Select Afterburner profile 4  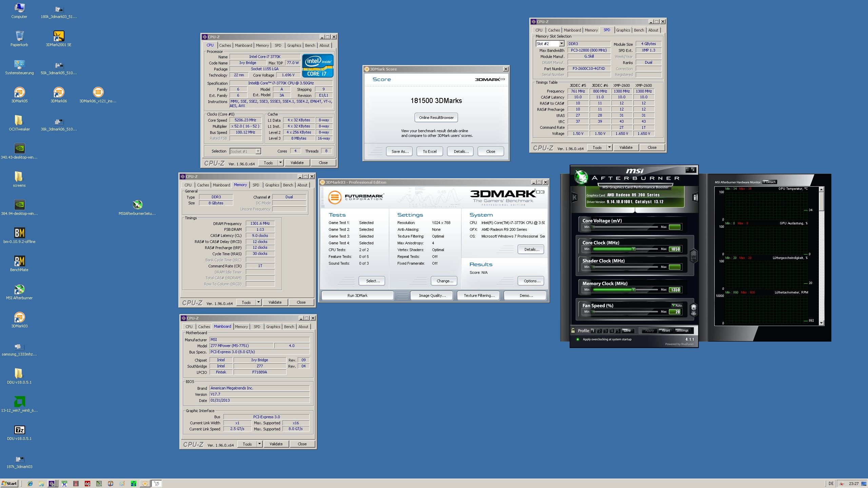click(612, 331)
